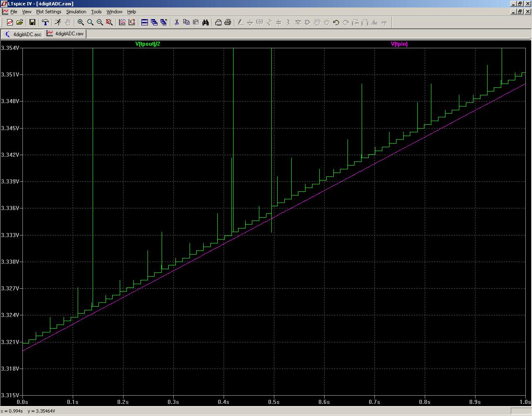This screenshot has height=416, width=532.
Task: Open the component gate icon
Action: coord(308,22)
